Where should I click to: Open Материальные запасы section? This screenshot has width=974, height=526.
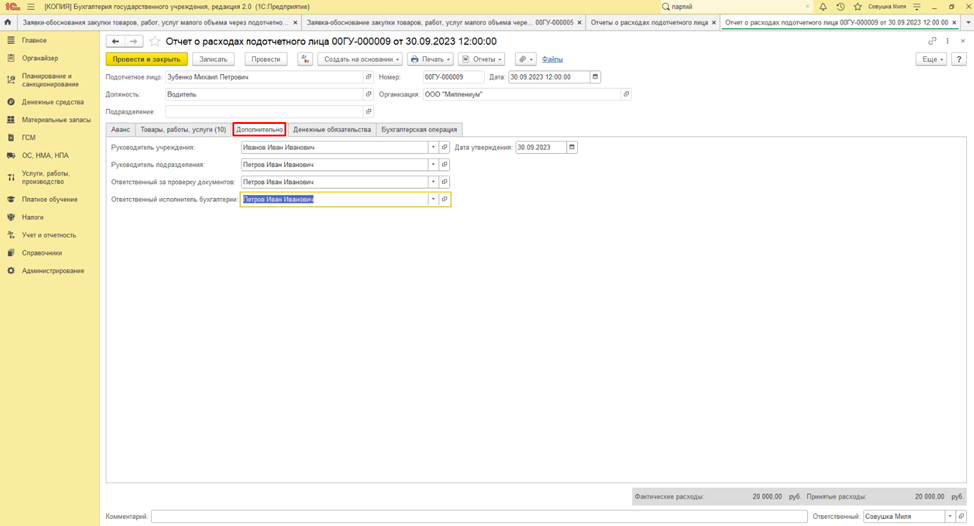click(56, 120)
